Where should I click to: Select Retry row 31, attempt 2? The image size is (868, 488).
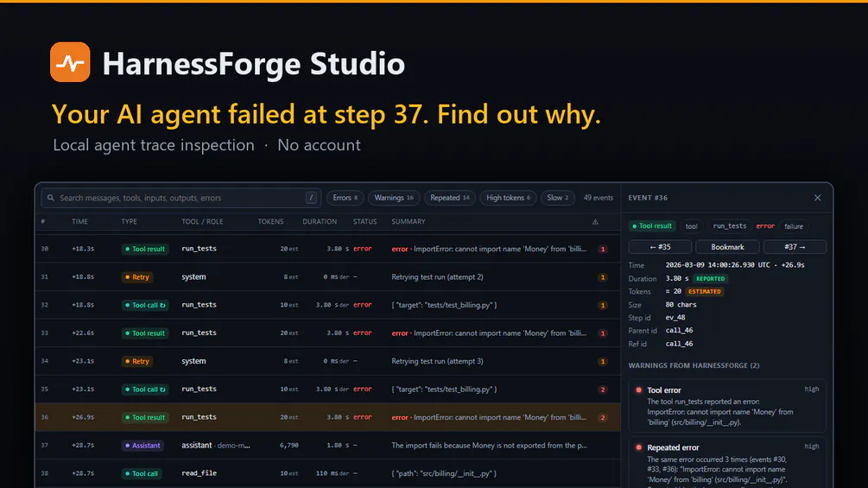(327, 276)
